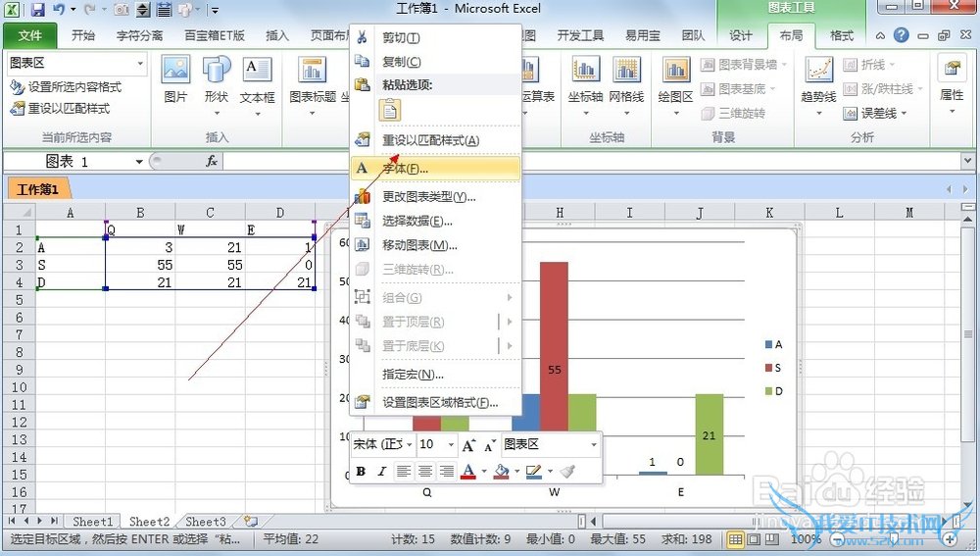Switch to Sheet3 tab
The height and width of the screenshot is (556, 980).
click(x=206, y=521)
